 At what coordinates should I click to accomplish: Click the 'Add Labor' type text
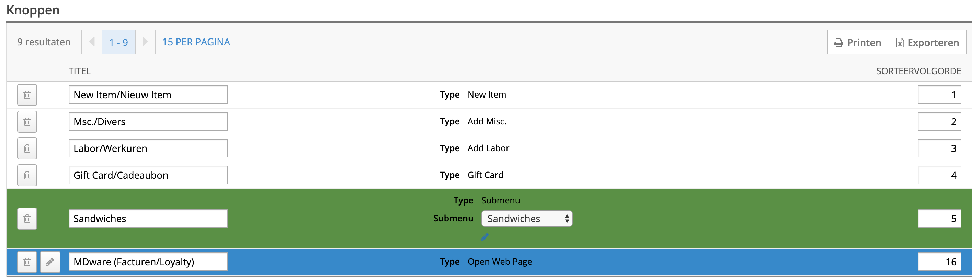click(x=488, y=148)
